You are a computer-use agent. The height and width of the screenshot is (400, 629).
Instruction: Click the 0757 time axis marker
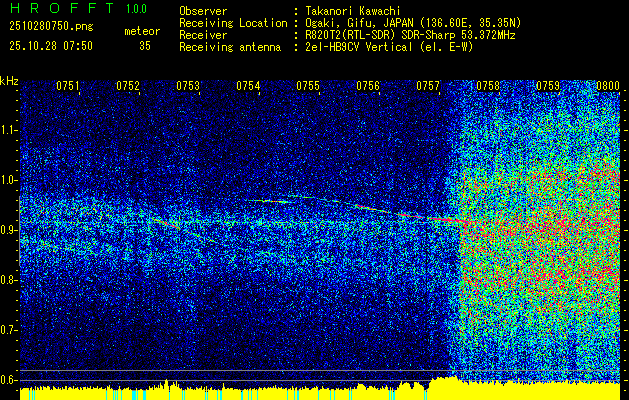pyautogui.click(x=428, y=86)
